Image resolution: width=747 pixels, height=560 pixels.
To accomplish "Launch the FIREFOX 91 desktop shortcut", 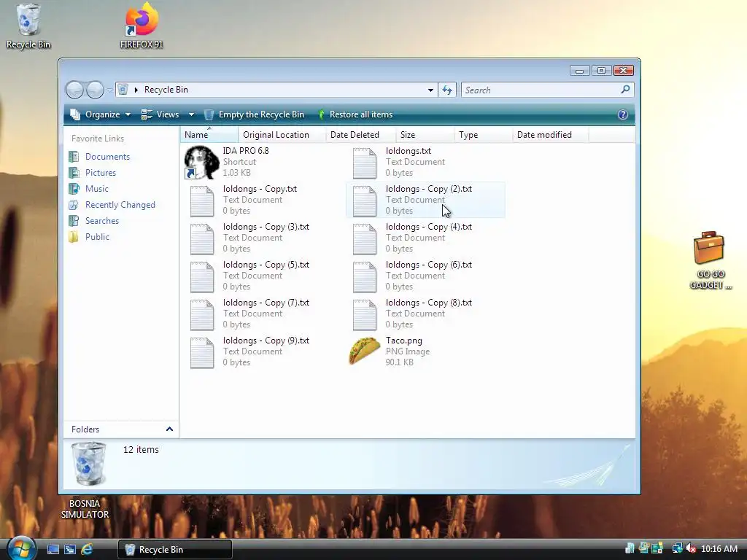I will click(x=142, y=25).
